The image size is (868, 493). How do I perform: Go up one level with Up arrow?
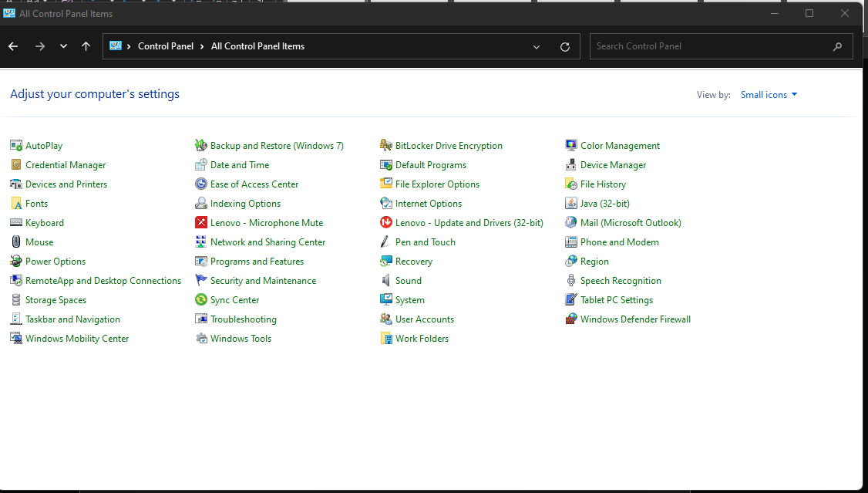tap(86, 46)
